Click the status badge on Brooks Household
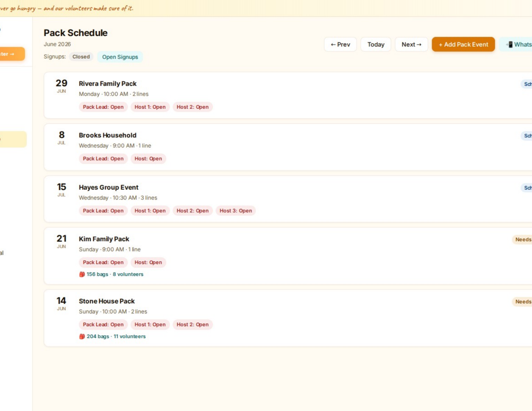The width and height of the screenshot is (532, 411). 527,136
